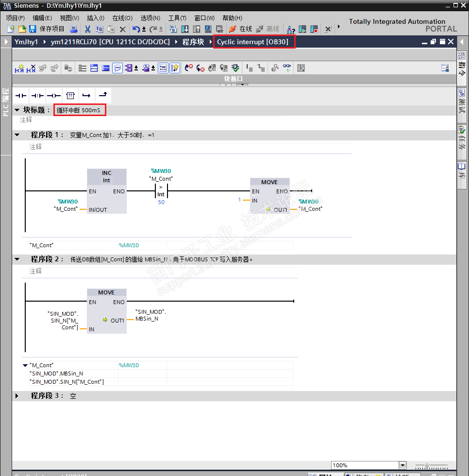
Task: Select the INC Int instruction box
Action: tap(106, 191)
